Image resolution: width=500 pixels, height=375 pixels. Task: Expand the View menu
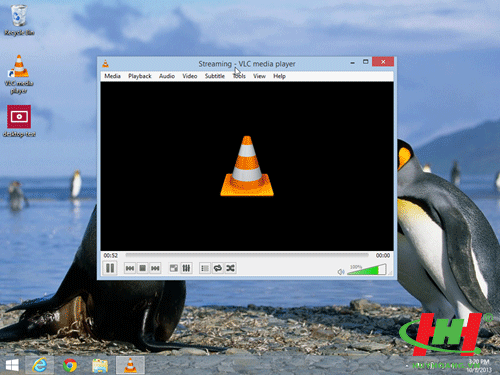[x=259, y=76]
